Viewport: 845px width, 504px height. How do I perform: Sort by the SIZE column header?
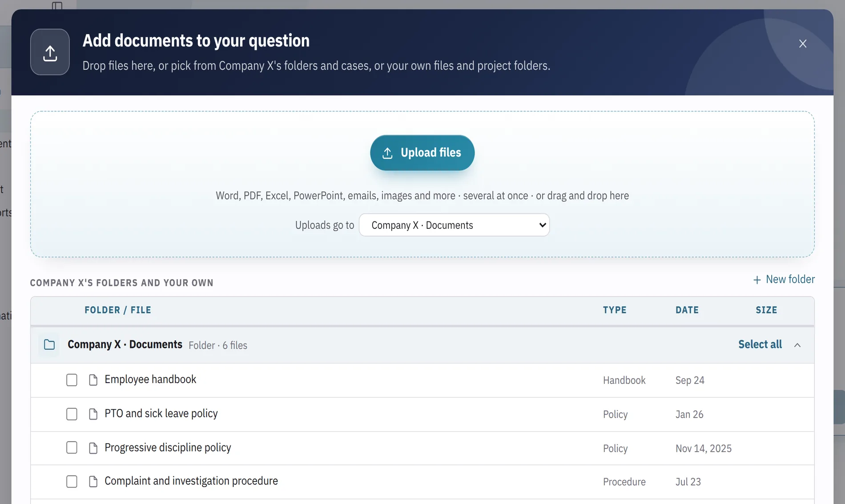[x=766, y=310]
